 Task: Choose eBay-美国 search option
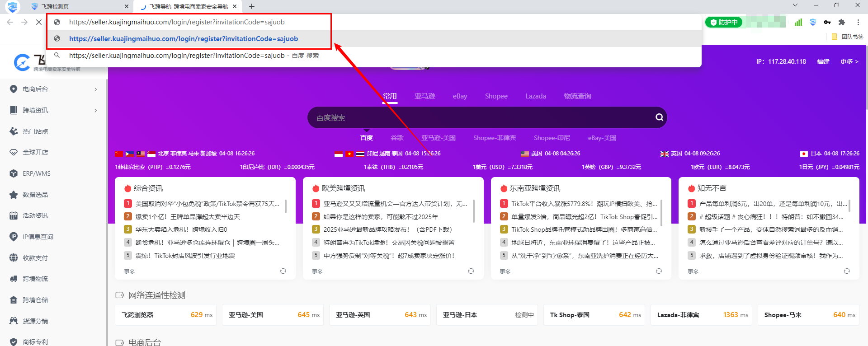(602, 138)
